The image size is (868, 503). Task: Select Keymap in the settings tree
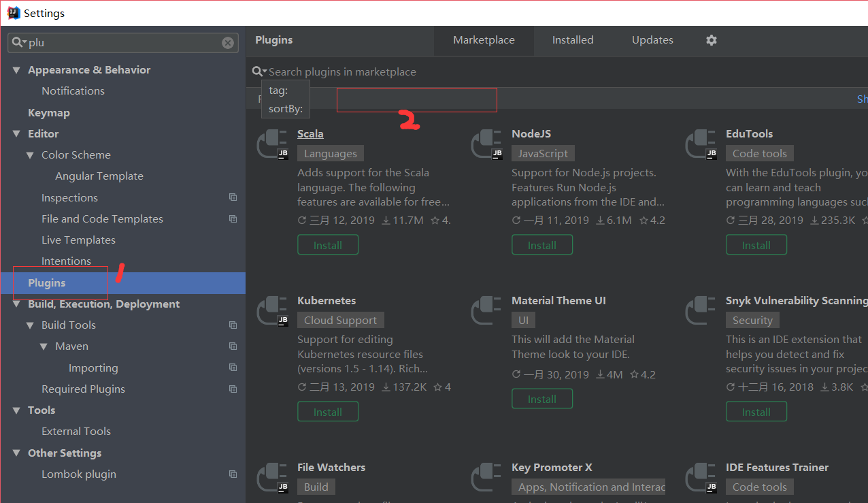49,113
